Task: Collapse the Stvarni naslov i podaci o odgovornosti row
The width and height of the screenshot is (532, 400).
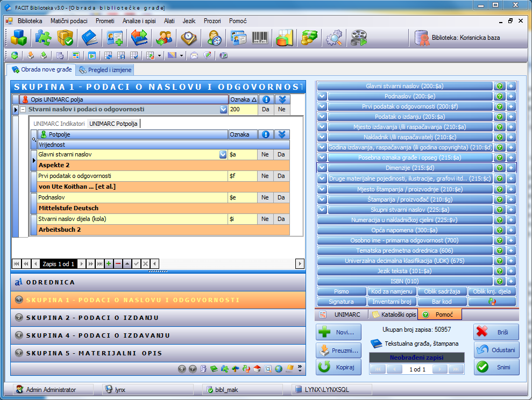Action: point(23,110)
